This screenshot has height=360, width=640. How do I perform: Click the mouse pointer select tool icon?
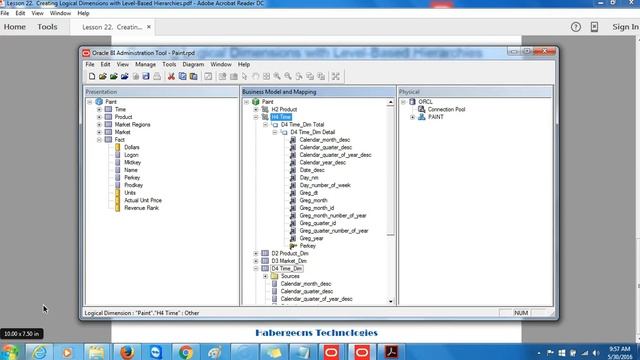pos(244,76)
